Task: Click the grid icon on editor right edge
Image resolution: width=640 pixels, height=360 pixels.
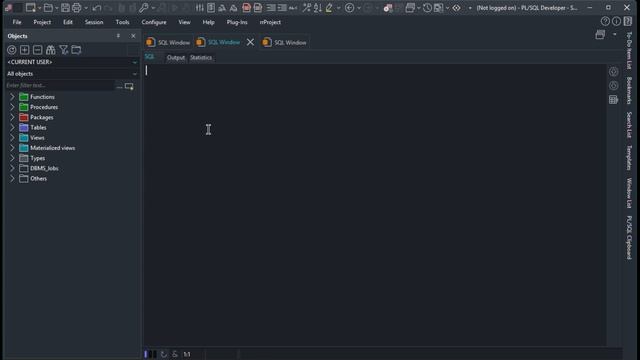Action: pos(613,100)
